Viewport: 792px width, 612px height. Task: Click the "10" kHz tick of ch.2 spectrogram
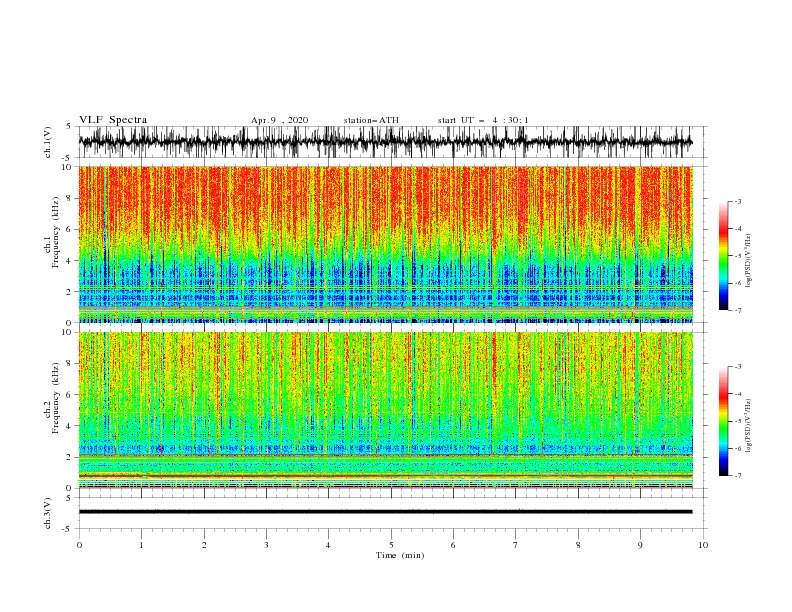[x=67, y=332]
